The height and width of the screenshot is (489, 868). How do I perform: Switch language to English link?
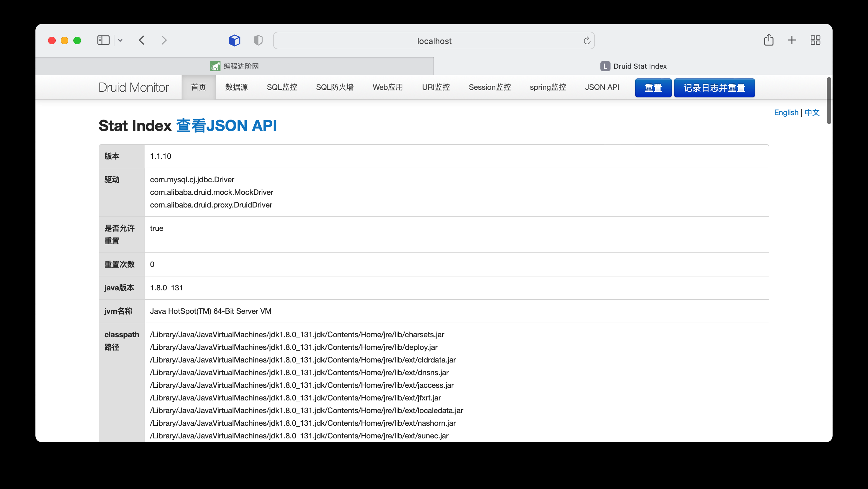(786, 113)
